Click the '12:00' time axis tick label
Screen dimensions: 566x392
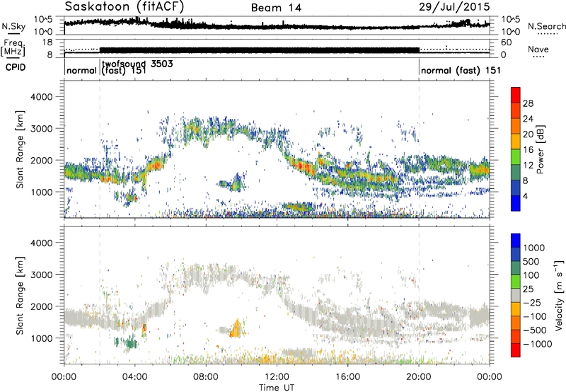click(x=277, y=377)
